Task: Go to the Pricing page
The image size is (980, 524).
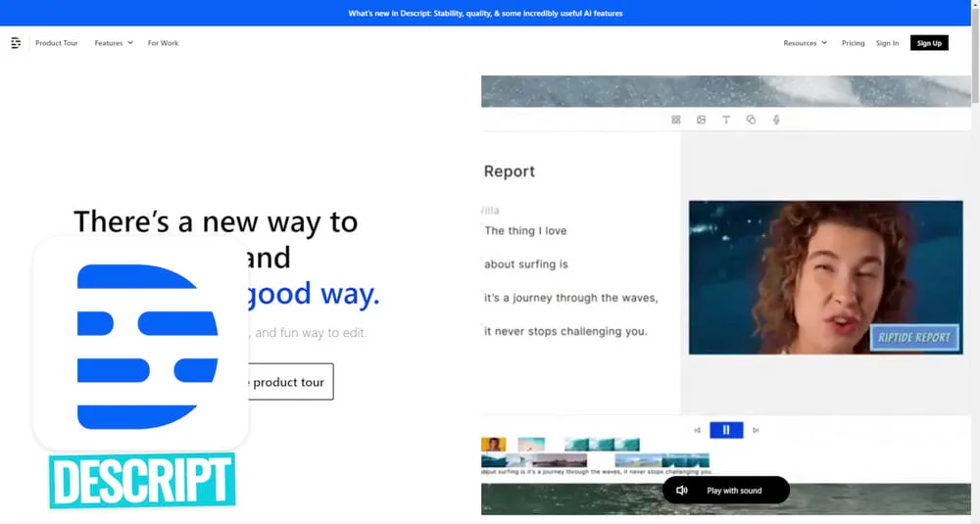Action: pyautogui.click(x=853, y=43)
